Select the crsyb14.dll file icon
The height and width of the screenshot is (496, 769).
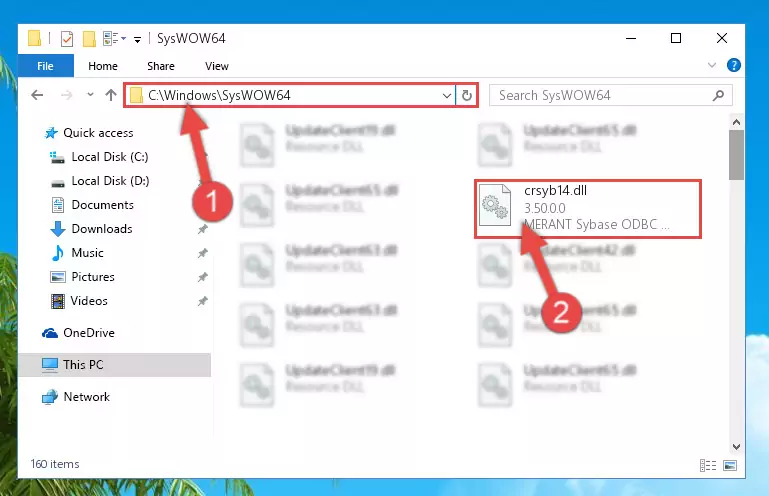click(x=494, y=206)
